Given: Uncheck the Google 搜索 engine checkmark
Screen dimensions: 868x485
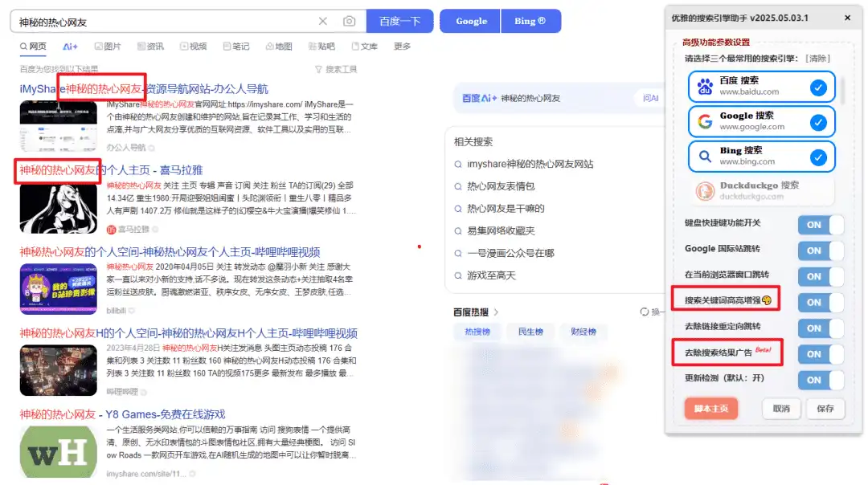Looking at the screenshot, I should point(818,122).
